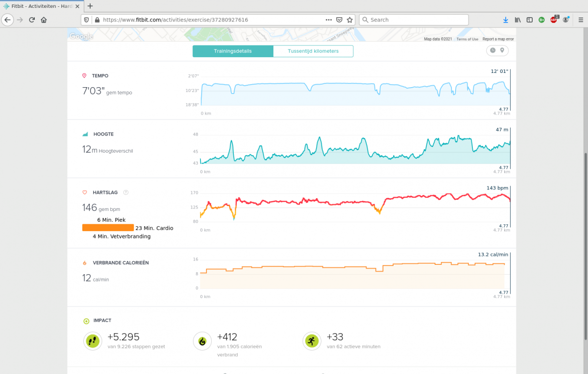Click the orange Cardio heart-rate zone bar
Screen dimensions: 588x374
pyautogui.click(x=108, y=228)
